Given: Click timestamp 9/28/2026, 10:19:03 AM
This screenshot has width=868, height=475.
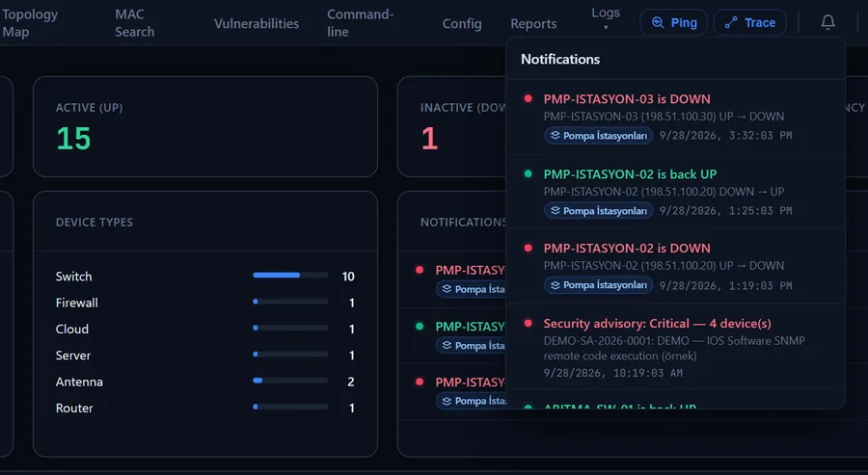Looking at the screenshot, I should click(x=612, y=373).
